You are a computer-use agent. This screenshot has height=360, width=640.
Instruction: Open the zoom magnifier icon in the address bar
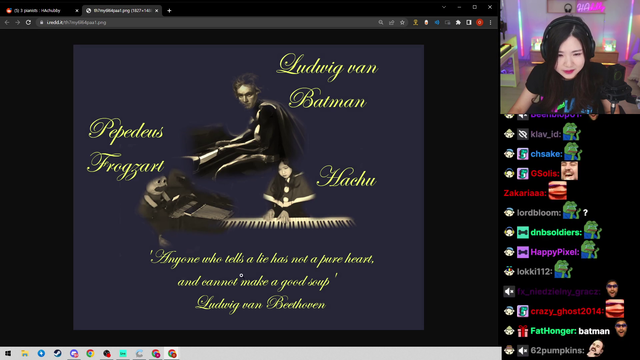381,22
